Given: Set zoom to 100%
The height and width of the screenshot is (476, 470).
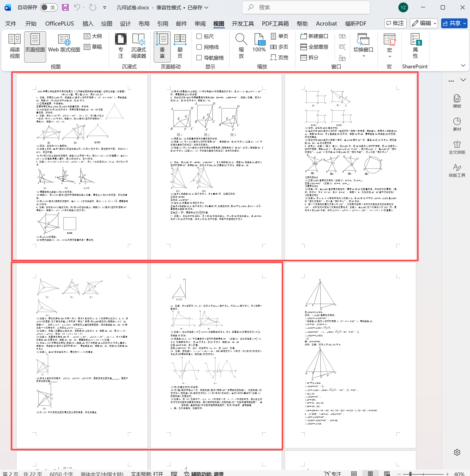Looking at the screenshot, I should [x=259, y=46].
